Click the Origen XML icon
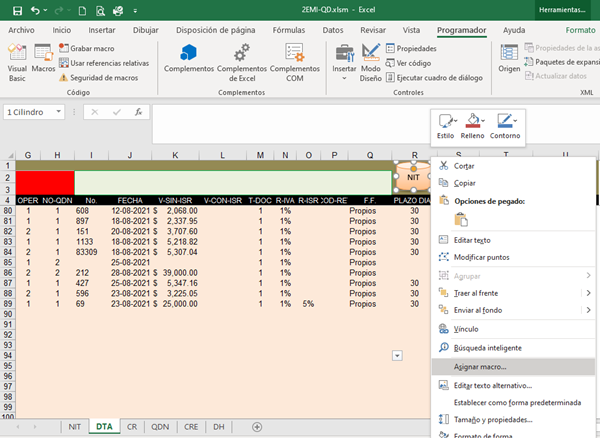This screenshot has width=600, height=438. pos(509,60)
